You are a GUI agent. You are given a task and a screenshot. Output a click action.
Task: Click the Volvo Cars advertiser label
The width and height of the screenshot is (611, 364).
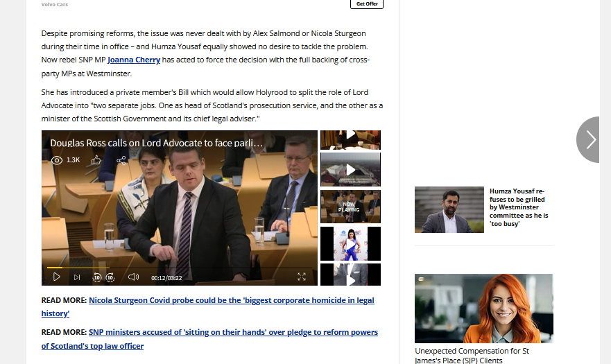[x=55, y=4]
